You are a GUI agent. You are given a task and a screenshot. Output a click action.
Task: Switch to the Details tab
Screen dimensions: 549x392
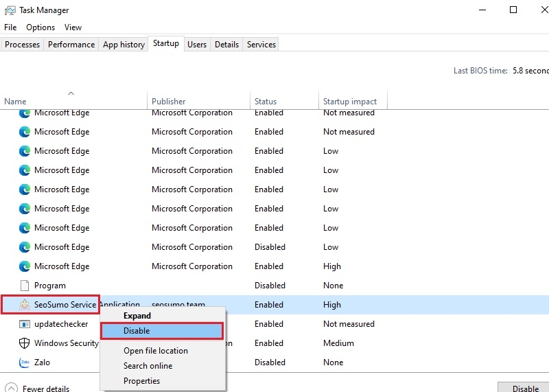click(226, 45)
